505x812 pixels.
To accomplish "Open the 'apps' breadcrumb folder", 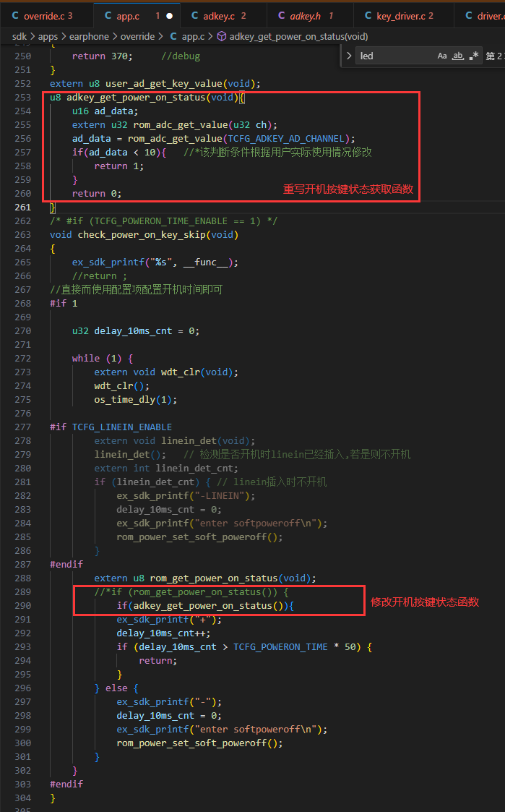I will (x=48, y=37).
